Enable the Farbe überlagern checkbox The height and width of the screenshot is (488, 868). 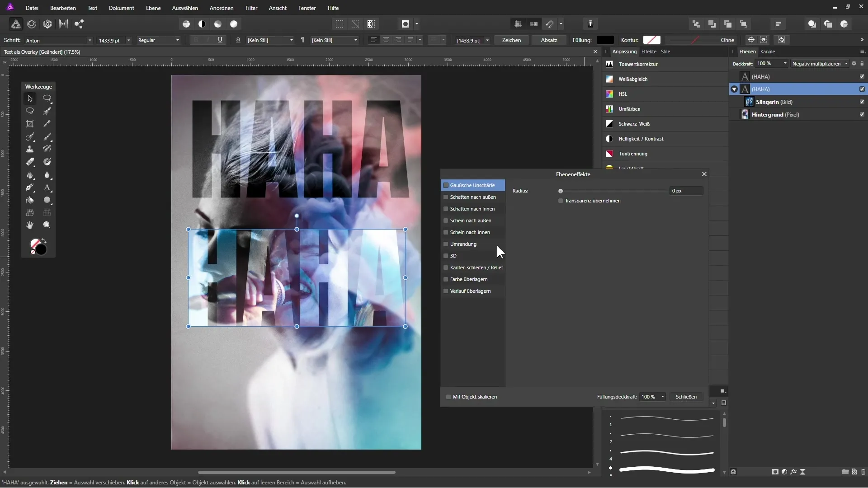(x=446, y=279)
